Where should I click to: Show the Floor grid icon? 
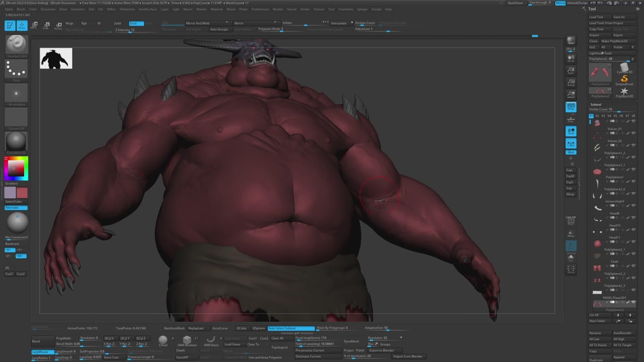tap(571, 119)
